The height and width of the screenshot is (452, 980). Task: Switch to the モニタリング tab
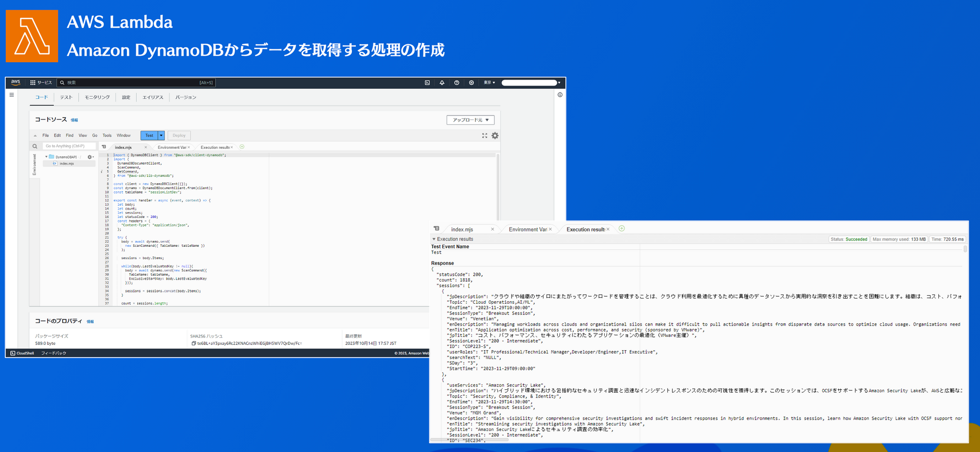97,97
